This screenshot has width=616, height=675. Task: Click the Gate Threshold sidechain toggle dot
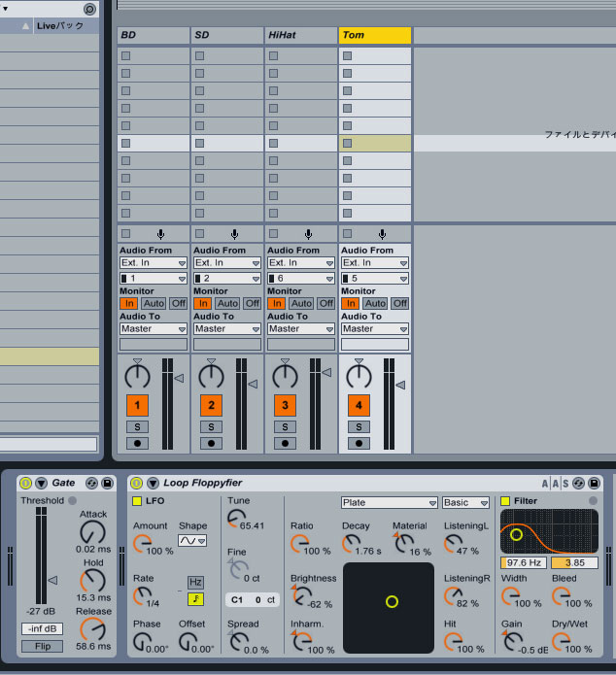coord(72,500)
